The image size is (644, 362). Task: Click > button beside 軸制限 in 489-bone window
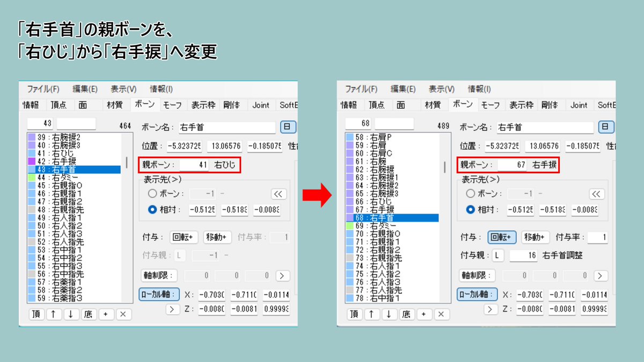601,276
